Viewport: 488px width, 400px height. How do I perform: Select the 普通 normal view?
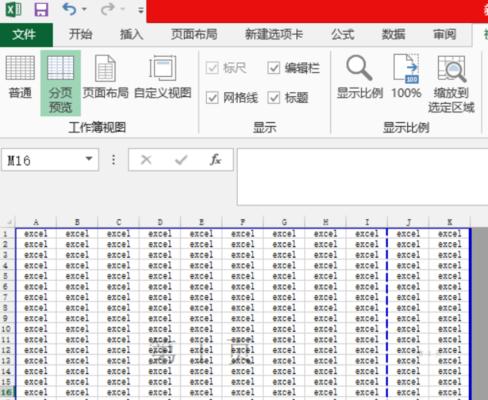(x=20, y=77)
